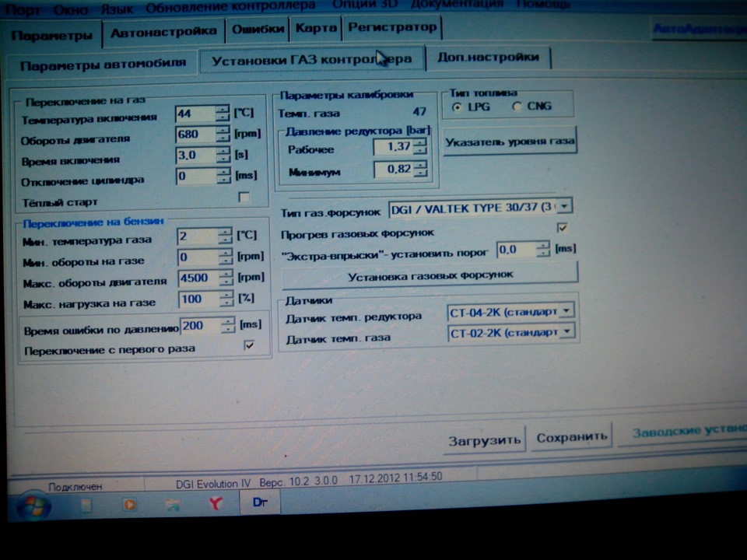Enable the Тёплый старт checkbox
The width and height of the screenshot is (747, 560).
[x=244, y=197]
